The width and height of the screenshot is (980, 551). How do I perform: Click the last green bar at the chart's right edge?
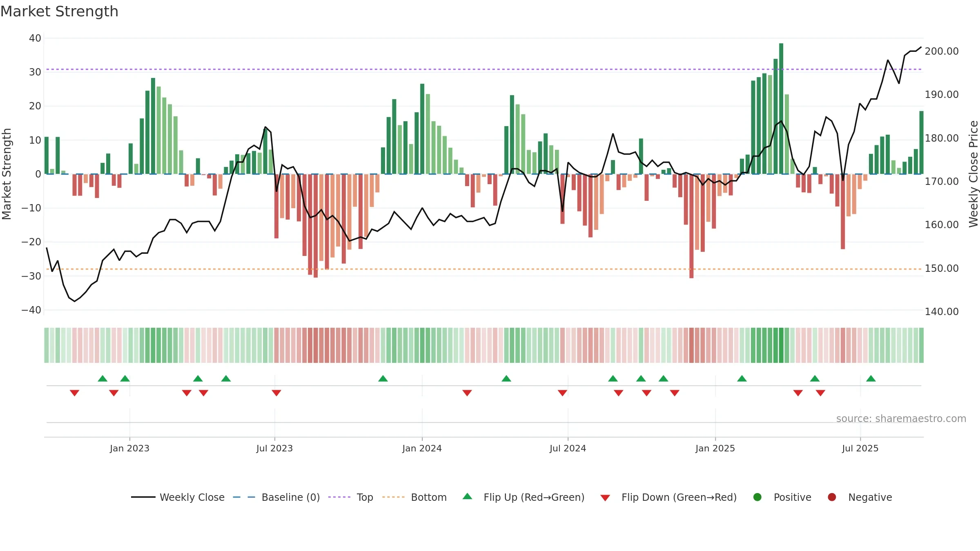click(x=921, y=142)
